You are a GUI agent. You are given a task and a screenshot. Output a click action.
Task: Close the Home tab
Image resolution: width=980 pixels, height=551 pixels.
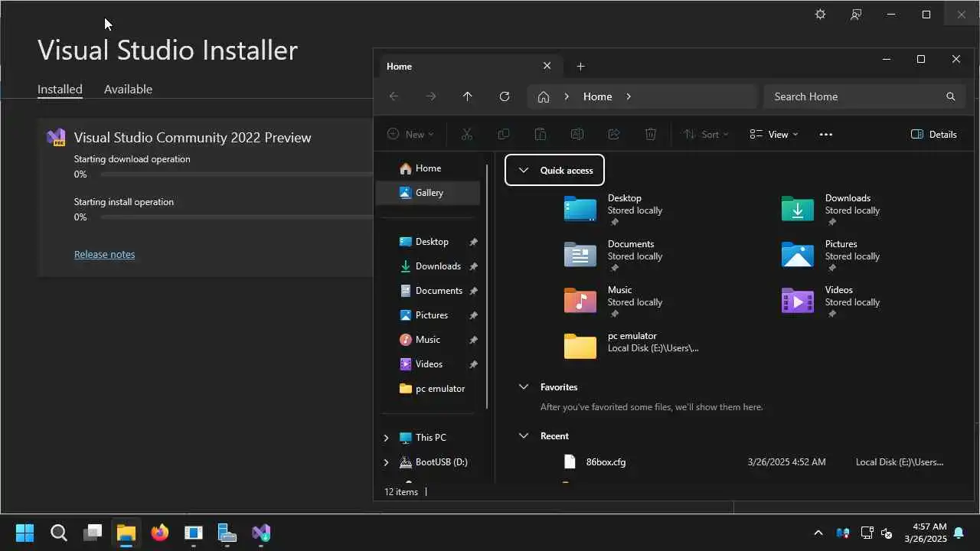pyautogui.click(x=547, y=66)
